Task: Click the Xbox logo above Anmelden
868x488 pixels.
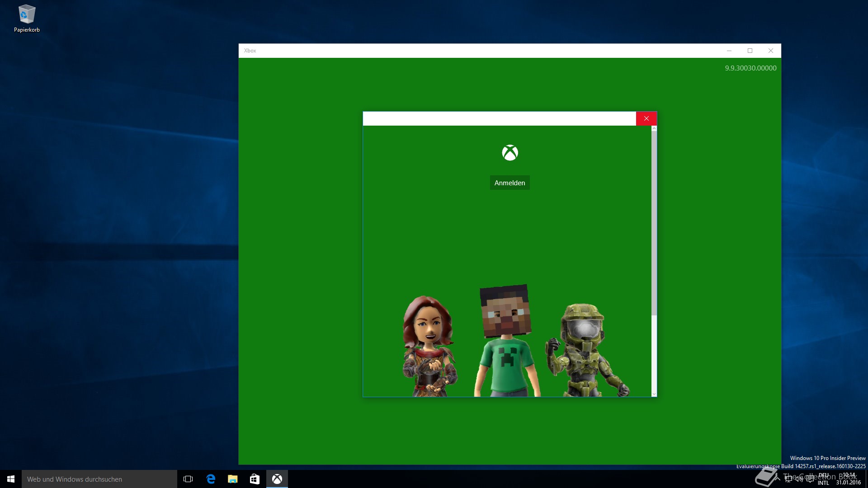Action: point(510,153)
